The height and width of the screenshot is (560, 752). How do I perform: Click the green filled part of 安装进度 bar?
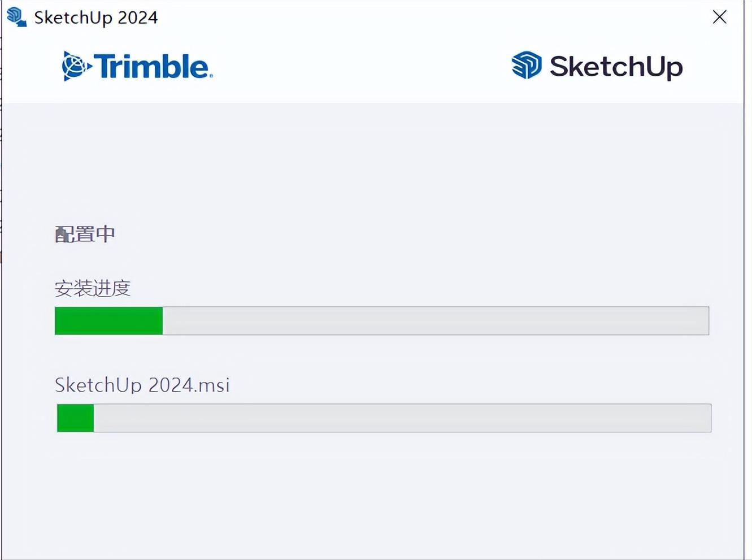tap(108, 321)
